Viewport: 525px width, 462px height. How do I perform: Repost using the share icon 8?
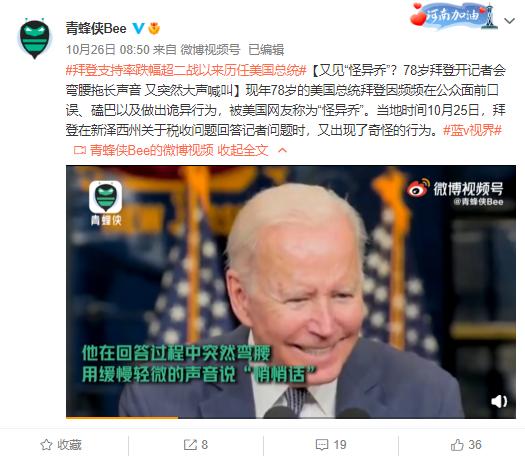(x=196, y=445)
